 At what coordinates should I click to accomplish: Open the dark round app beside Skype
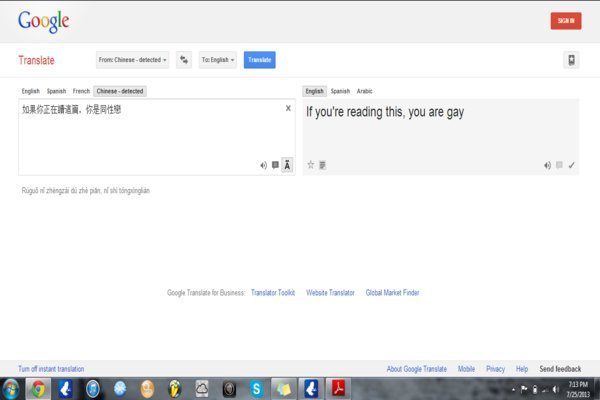229,389
